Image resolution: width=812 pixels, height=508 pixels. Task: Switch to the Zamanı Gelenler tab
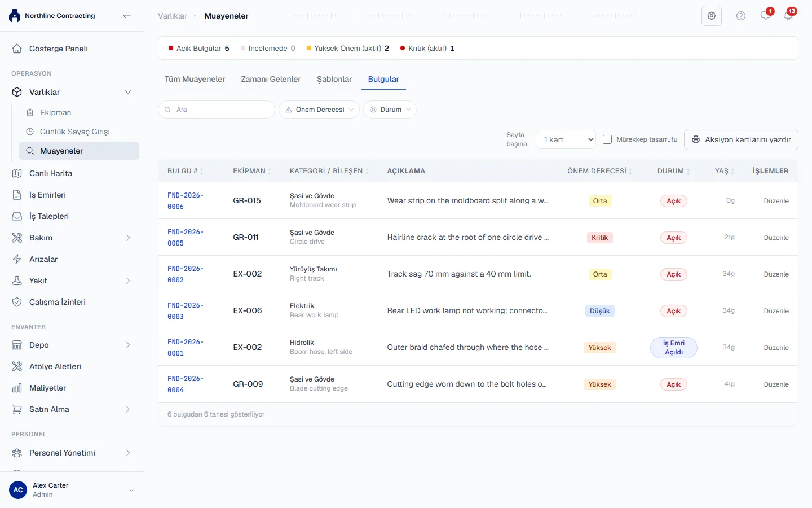tap(271, 79)
